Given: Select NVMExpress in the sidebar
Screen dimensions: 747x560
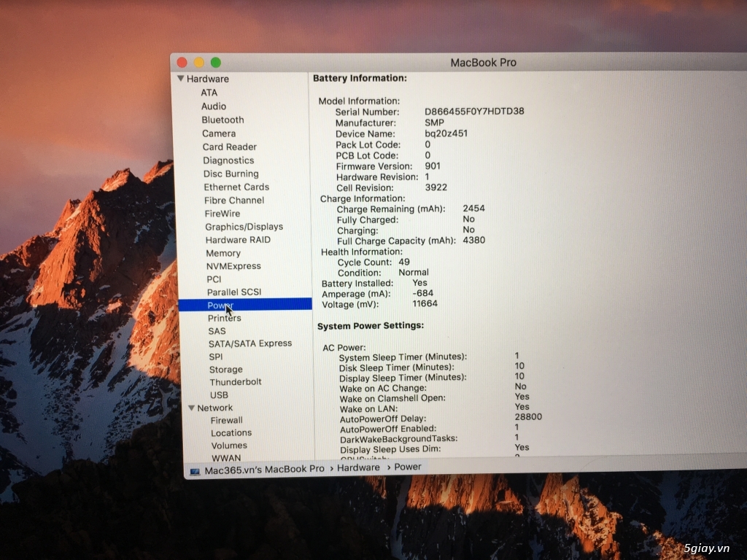Looking at the screenshot, I should [x=233, y=266].
